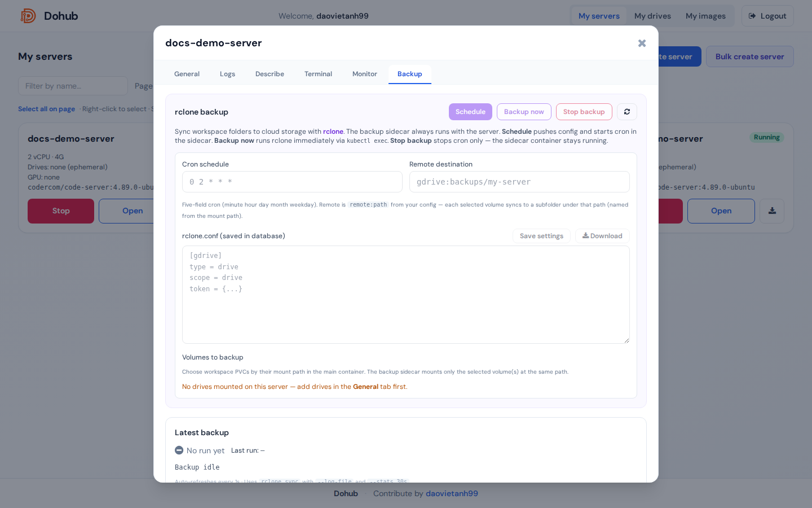The image size is (812, 508).
Task: Open the Logs tab
Action: click(227, 74)
